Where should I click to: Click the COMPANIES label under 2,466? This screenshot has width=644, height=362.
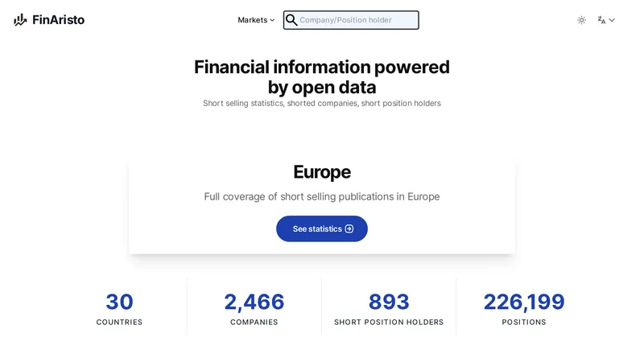254,323
